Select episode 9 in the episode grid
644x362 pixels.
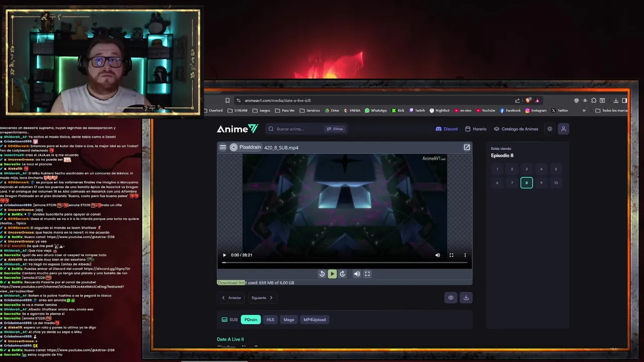click(541, 183)
